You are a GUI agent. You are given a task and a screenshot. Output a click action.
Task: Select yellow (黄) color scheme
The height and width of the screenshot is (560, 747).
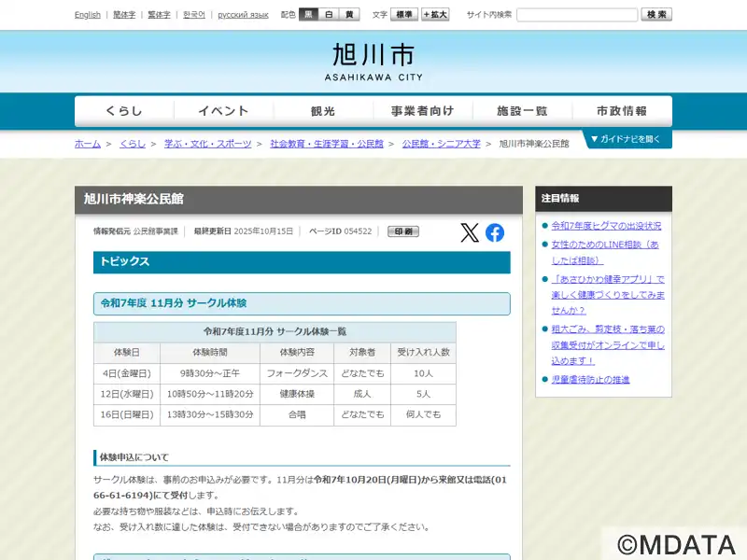(x=349, y=15)
